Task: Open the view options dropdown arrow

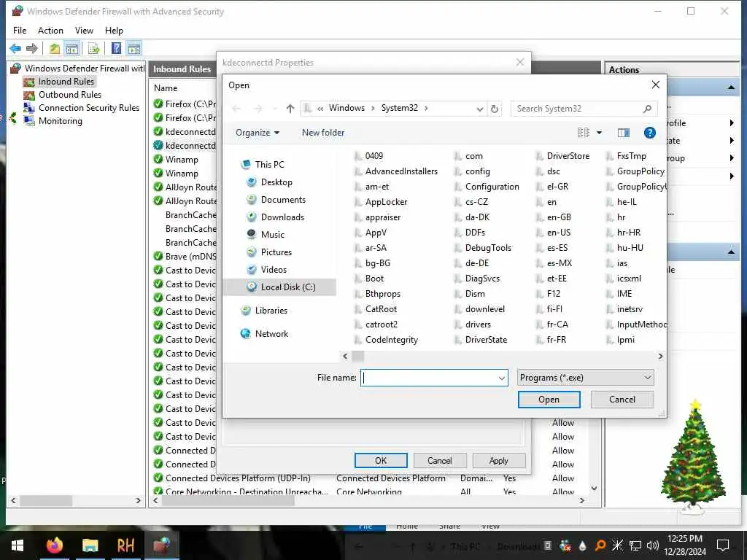Action: (600, 133)
